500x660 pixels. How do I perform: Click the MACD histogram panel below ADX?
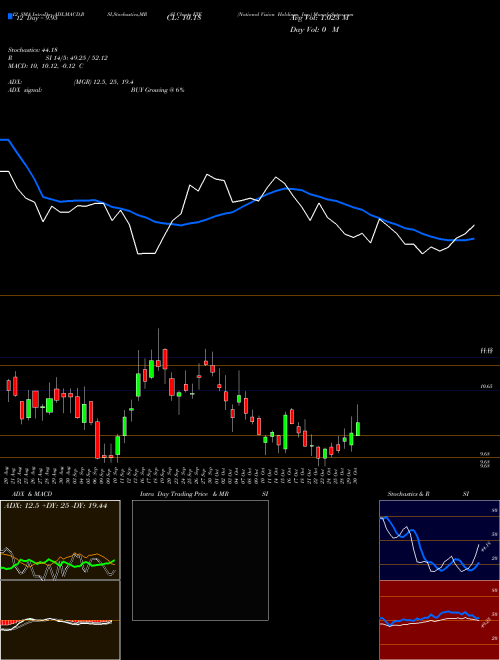(x=60, y=620)
